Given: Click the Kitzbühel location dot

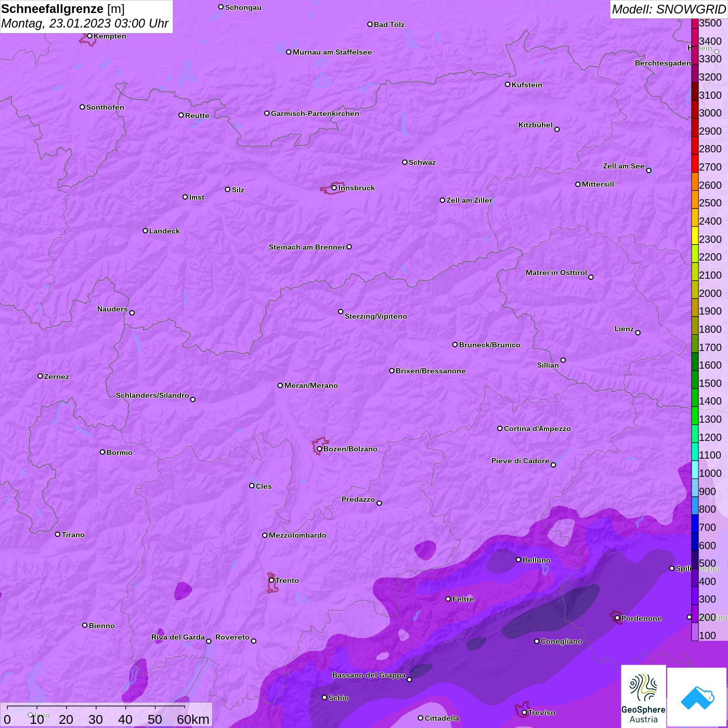Looking at the screenshot, I should 557,129.
